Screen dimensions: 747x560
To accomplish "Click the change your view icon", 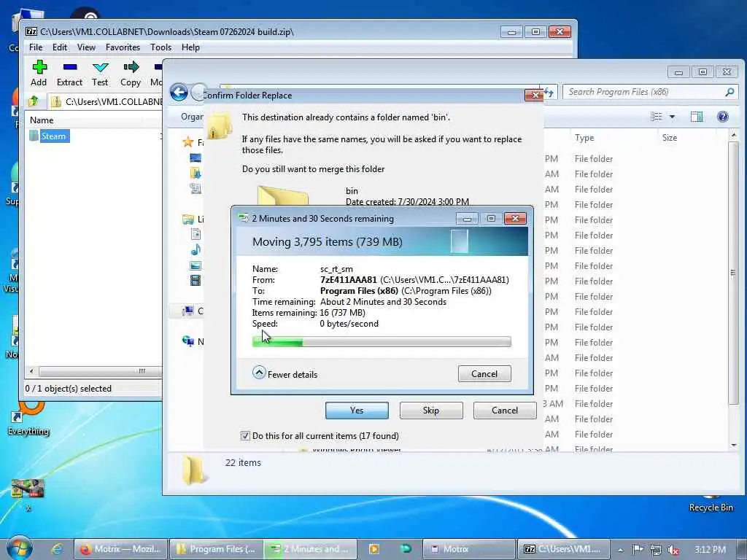I will click(657, 117).
